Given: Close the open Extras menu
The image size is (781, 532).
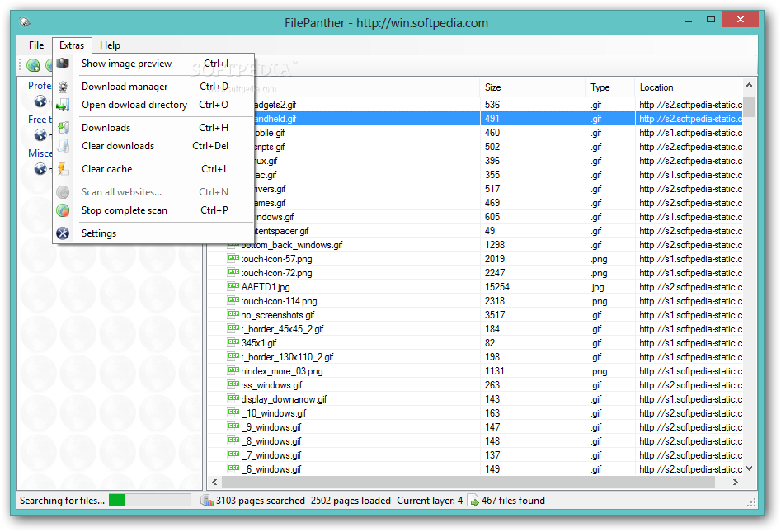Looking at the screenshot, I should (72, 45).
